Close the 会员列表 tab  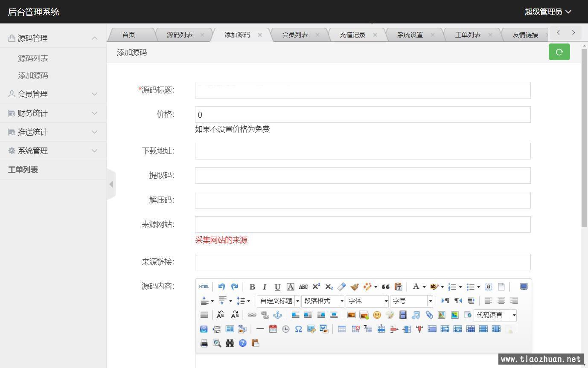click(317, 35)
